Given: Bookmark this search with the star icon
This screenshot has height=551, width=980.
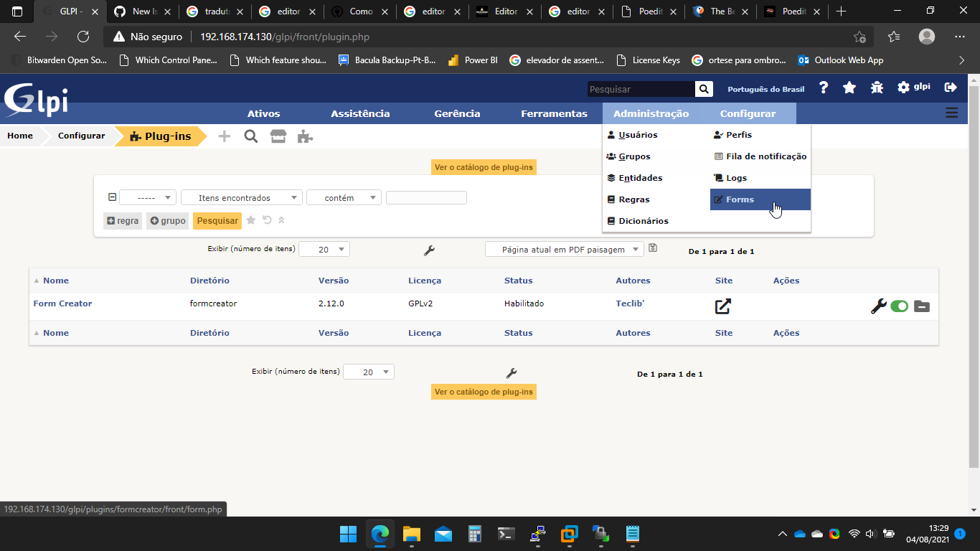Looking at the screenshot, I should click(250, 221).
